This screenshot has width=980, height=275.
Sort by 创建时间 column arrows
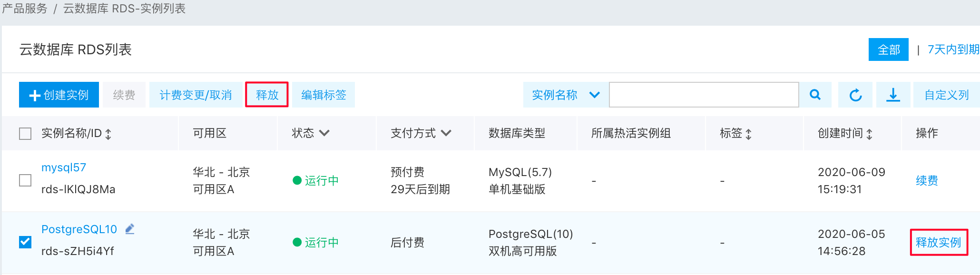click(x=869, y=134)
